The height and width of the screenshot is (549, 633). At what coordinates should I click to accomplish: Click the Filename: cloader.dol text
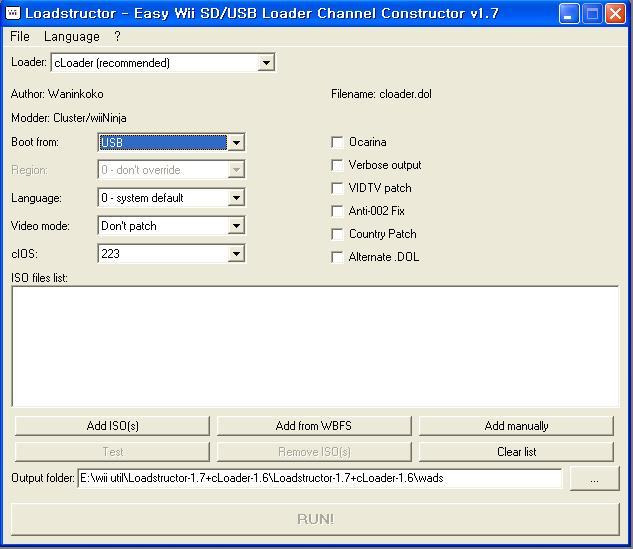[x=381, y=94]
